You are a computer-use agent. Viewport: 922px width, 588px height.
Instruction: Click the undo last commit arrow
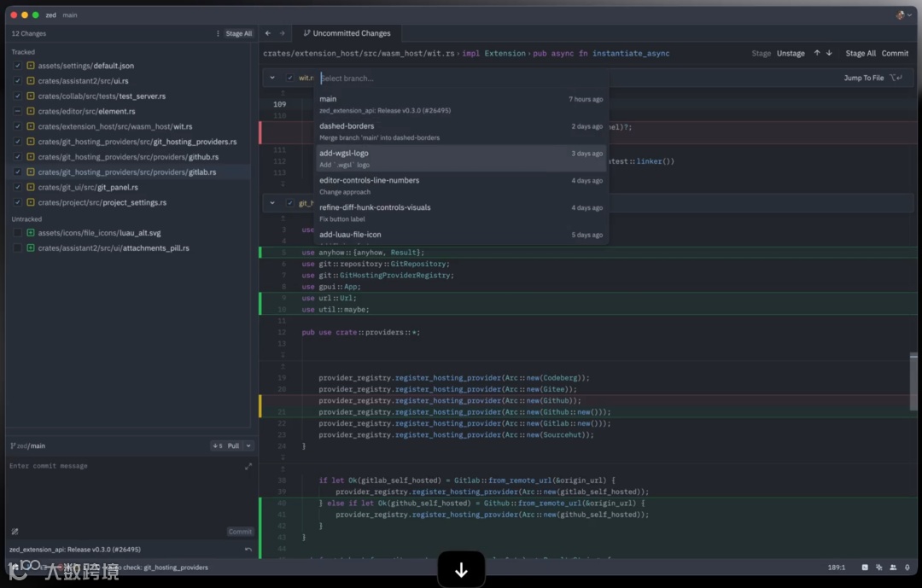click(248, 550)
